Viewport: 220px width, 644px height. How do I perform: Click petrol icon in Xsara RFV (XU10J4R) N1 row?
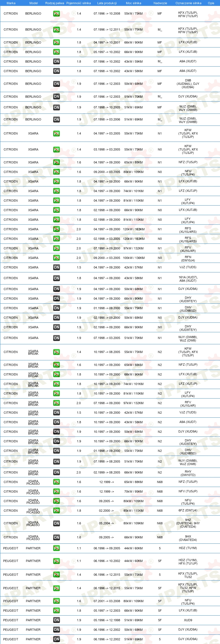click(x=57, y=248)
